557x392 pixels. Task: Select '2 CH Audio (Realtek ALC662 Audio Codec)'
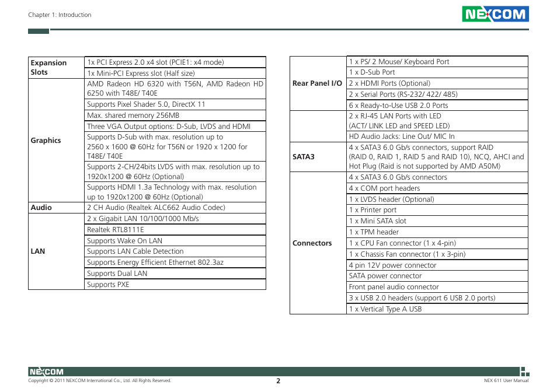(x=175, y=208)
